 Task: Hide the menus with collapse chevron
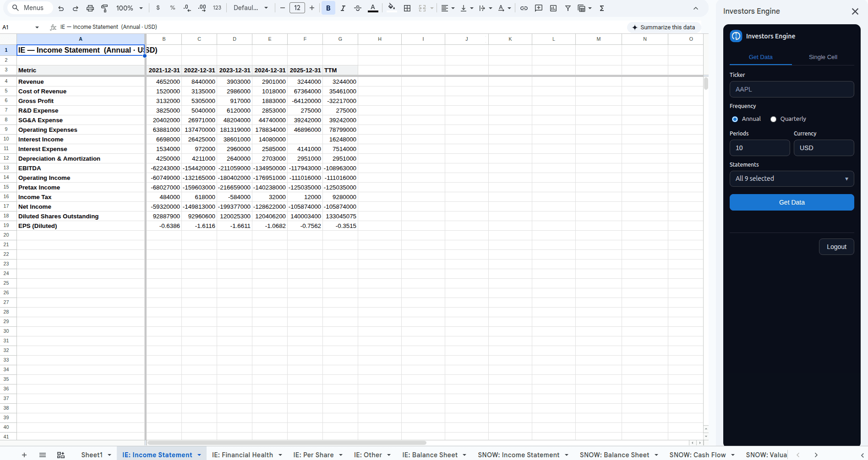(696, 8)
